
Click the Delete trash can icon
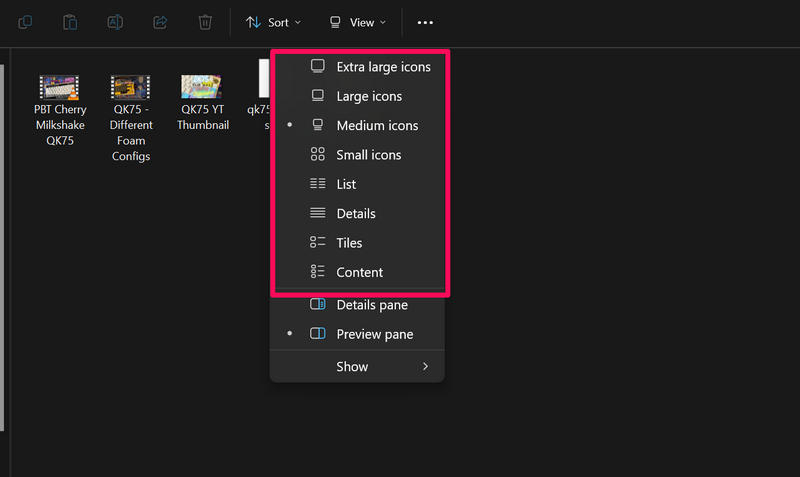click(205, 22)
